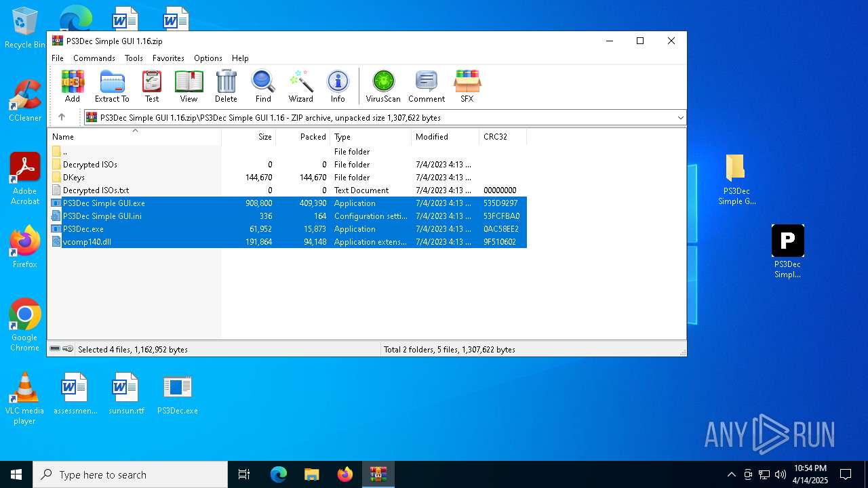Screen dimensions: 868x488
Task: Open the volume control in tray
Action: coord(781,474)
